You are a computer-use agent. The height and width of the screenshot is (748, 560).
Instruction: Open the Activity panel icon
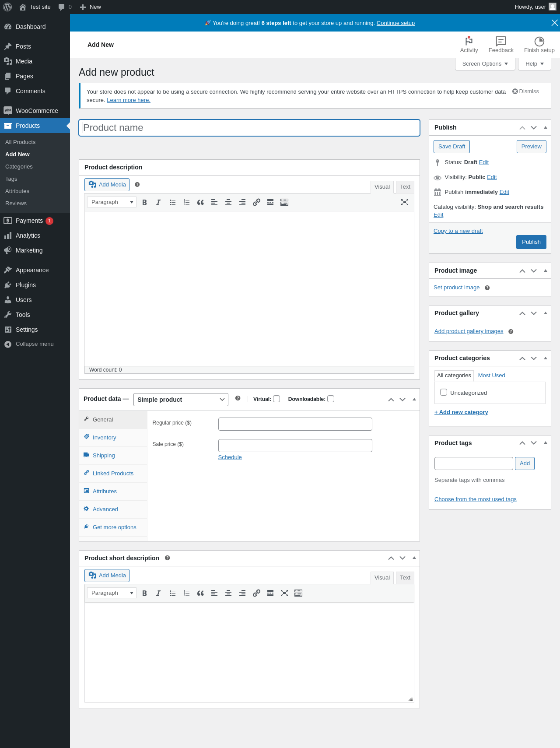point(469,45)
